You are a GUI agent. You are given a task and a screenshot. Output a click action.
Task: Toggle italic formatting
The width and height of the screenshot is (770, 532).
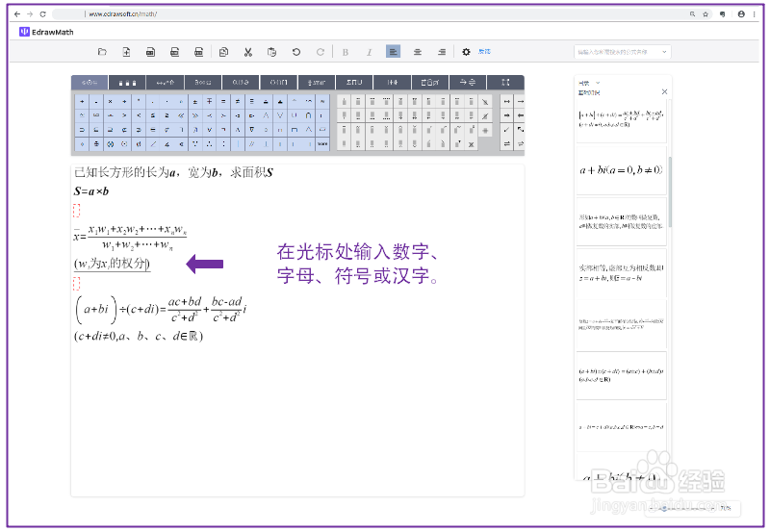click(370, 52)
